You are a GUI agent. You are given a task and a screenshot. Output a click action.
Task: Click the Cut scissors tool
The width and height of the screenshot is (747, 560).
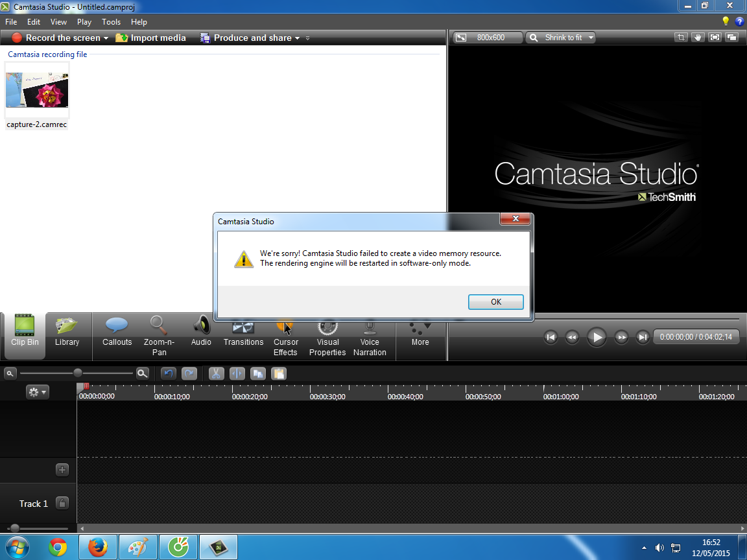[216, 373]
